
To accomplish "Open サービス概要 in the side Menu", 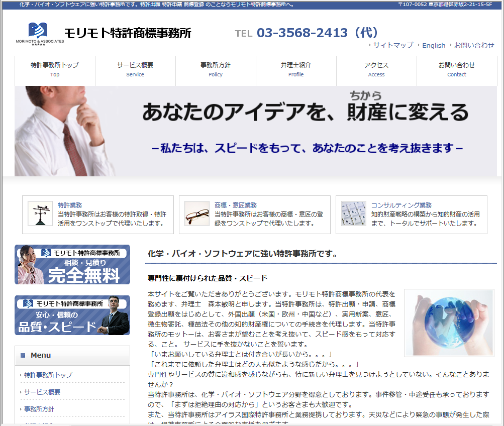I will 42,392.
